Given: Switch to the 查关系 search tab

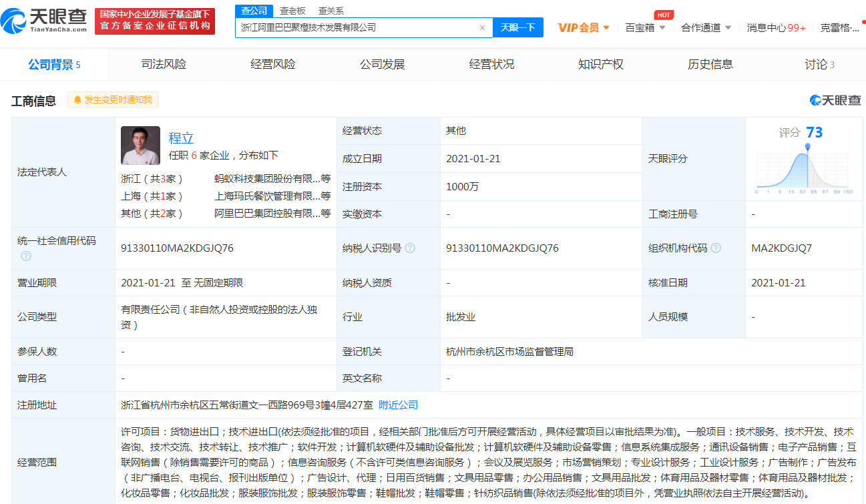Looking at the screenshot, I should pos(331,11).
